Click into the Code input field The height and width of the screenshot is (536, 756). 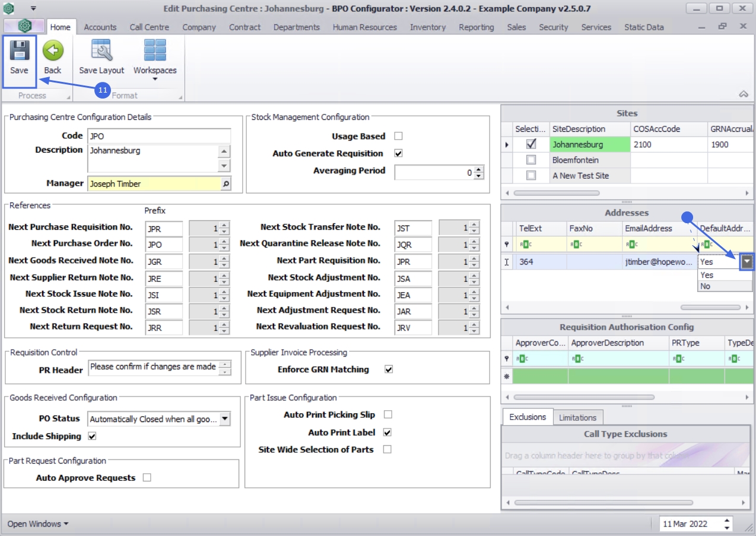click(158, 136)
